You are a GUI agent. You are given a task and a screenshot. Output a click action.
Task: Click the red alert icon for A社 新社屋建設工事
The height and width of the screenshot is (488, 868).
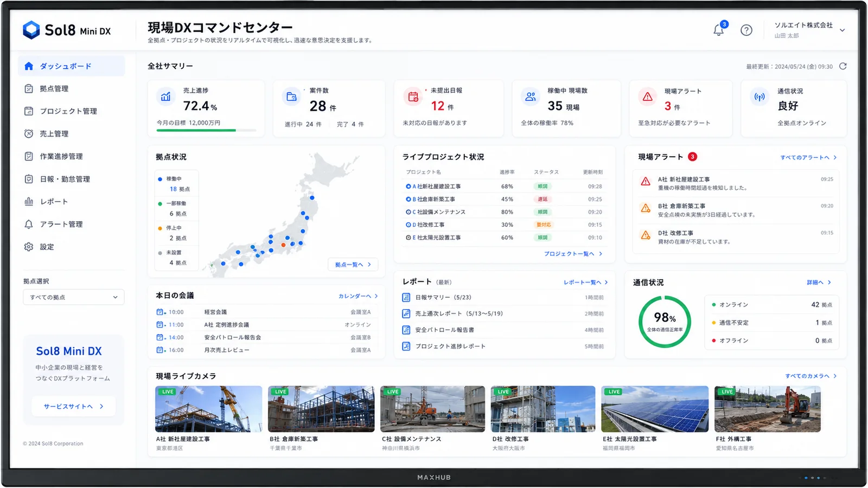(646, 181)
